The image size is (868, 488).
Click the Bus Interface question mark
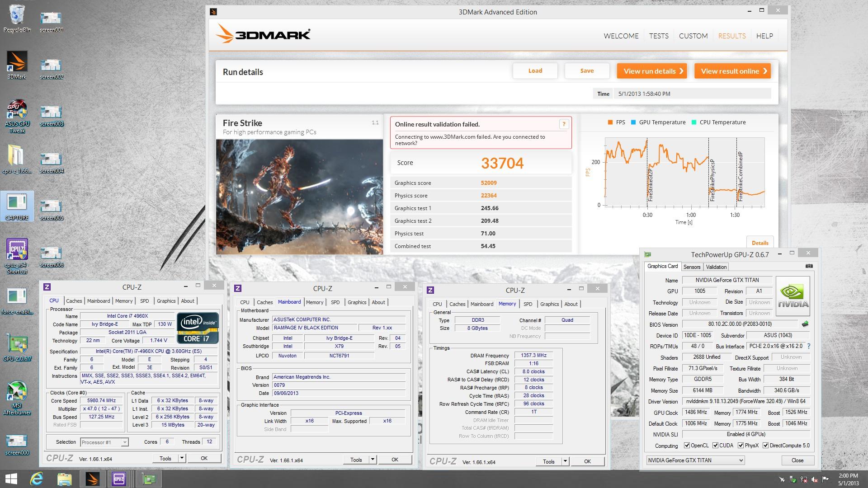(808, 346)
